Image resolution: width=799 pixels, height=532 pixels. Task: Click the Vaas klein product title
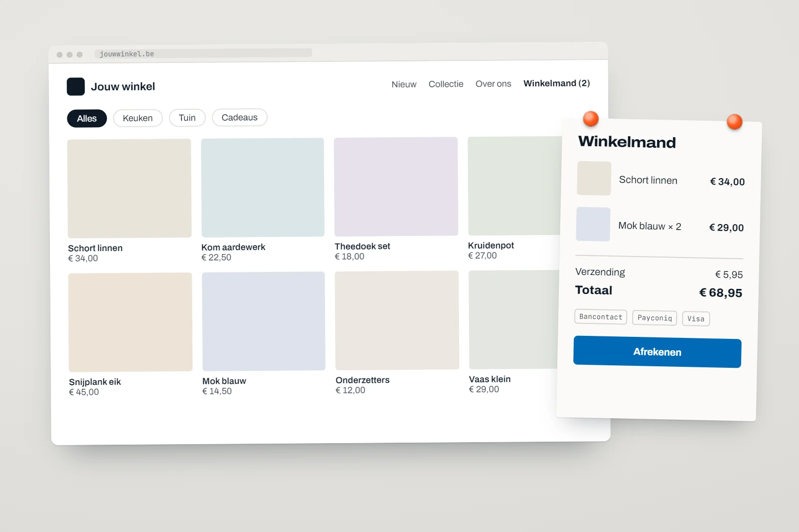tap(490, 379)
